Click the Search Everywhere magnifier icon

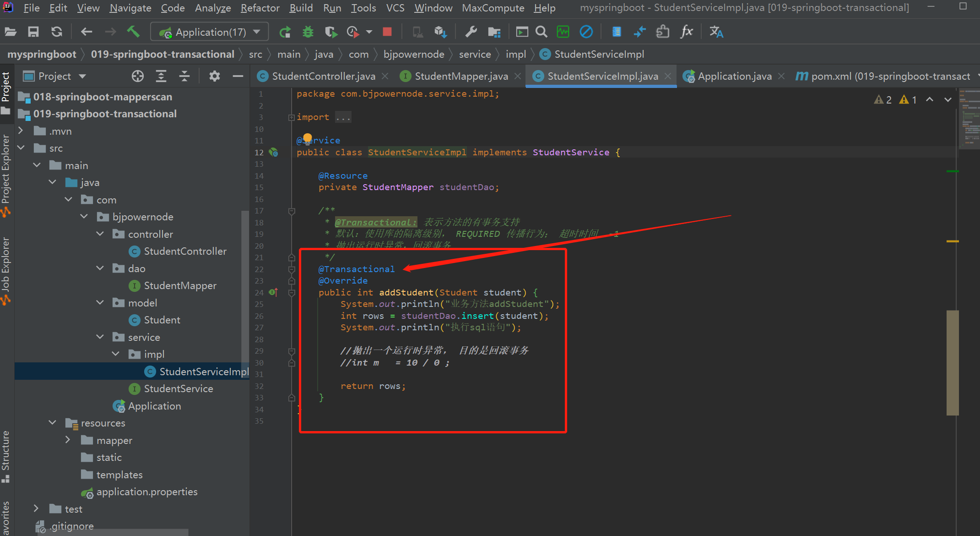[541, 32]
